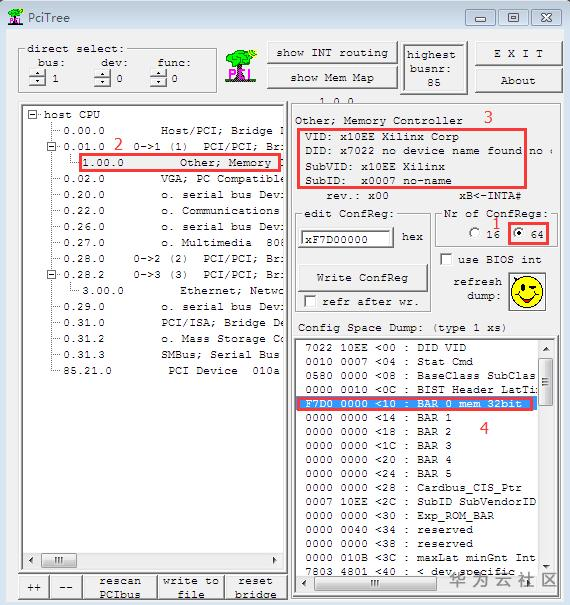
Task: Click the -- button
Action: 66,587
